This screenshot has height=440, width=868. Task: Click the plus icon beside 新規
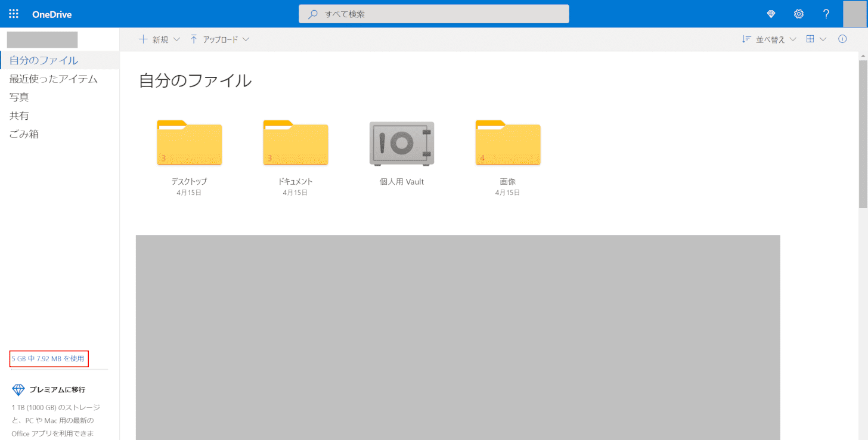(143, 39)
